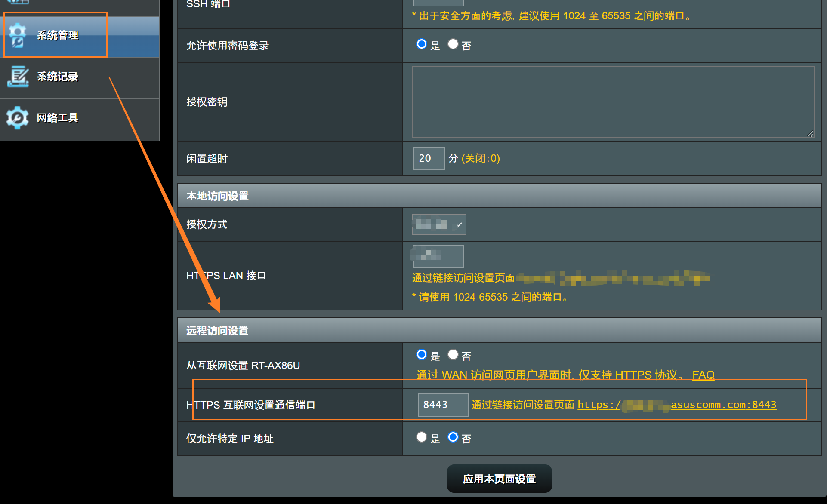Screen dimensions: 827x504
Task: Click the 远程访问设置 section header
Action: [x=500, y=330]
